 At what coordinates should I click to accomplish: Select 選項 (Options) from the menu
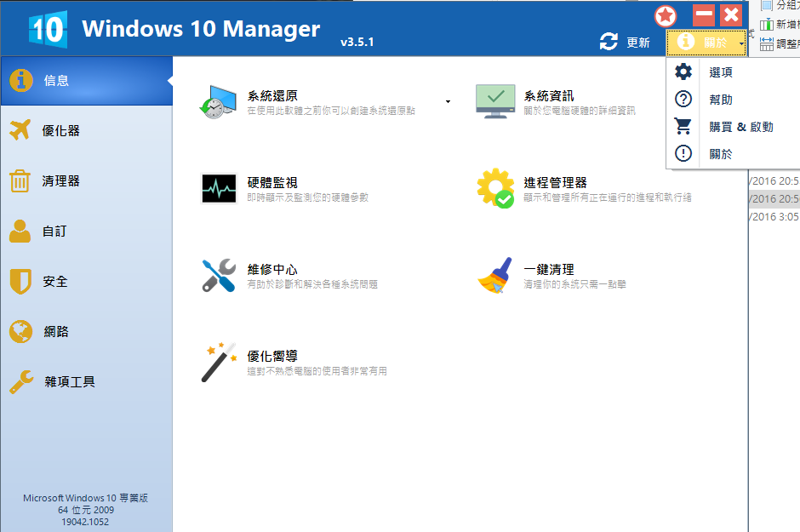click(720, 73)
